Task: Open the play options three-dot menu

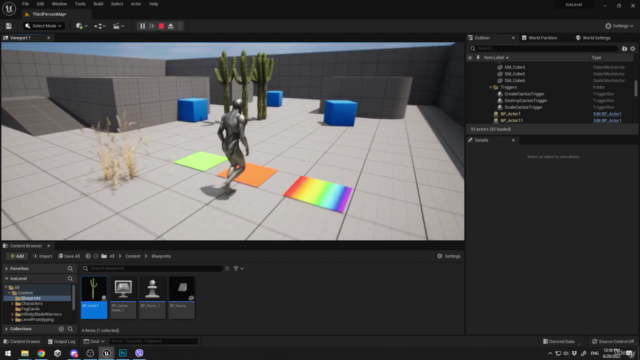Action: (x=180, y=26)
